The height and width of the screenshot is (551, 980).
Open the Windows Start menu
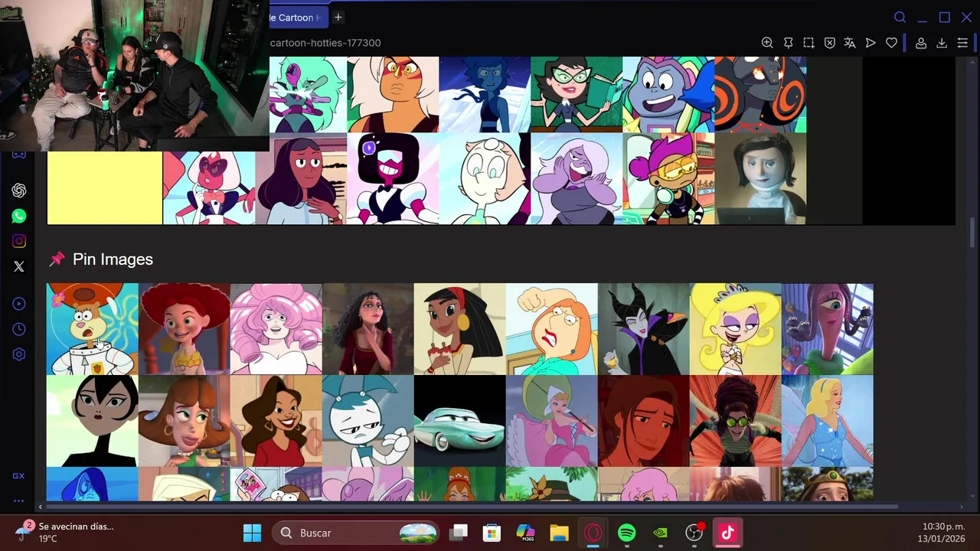[x=252, y=533]
